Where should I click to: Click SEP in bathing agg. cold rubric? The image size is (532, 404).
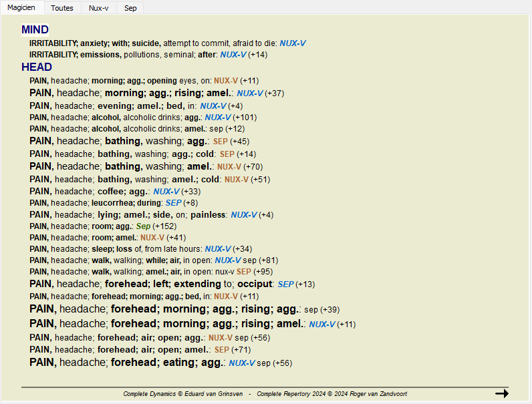coord(227,154)
